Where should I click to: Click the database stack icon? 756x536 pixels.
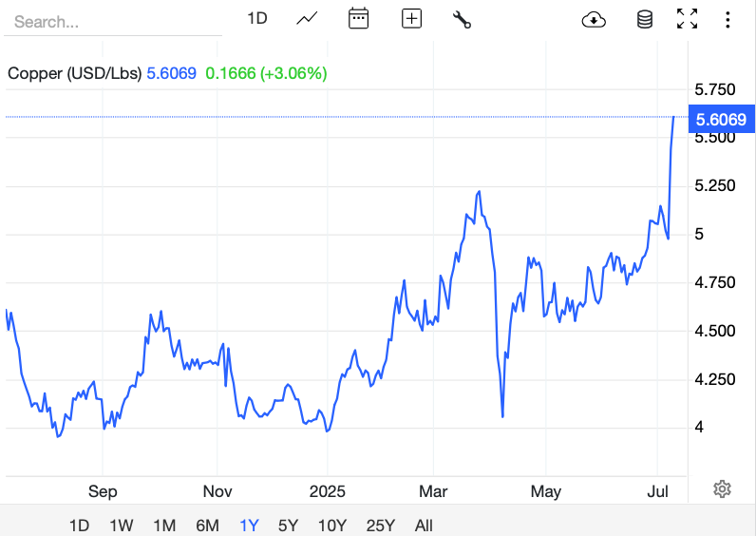pos(645,19)
